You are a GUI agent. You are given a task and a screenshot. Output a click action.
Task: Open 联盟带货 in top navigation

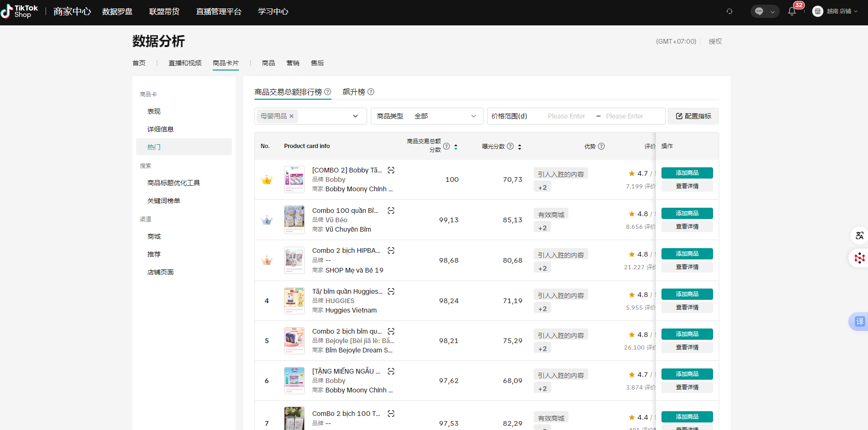164,11
